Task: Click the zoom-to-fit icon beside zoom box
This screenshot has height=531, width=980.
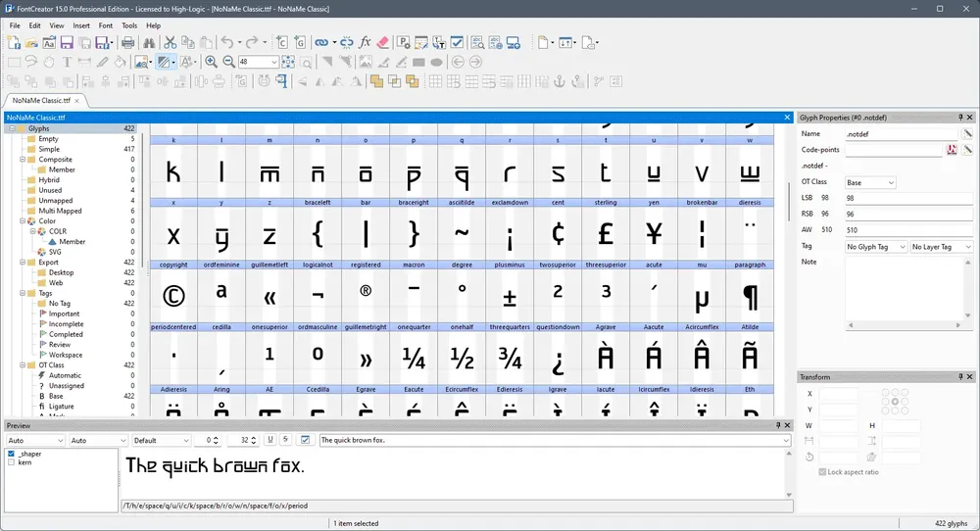Action: (288, 62)
